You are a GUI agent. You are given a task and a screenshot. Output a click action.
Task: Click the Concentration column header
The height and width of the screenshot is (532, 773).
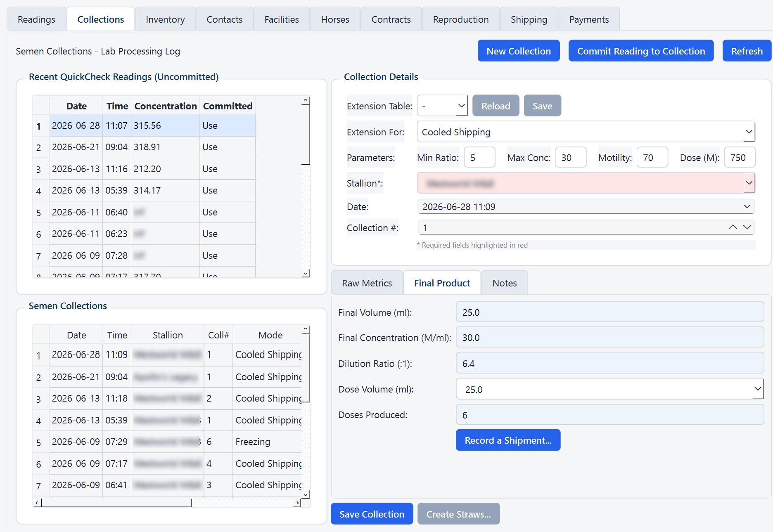point(166,106)
